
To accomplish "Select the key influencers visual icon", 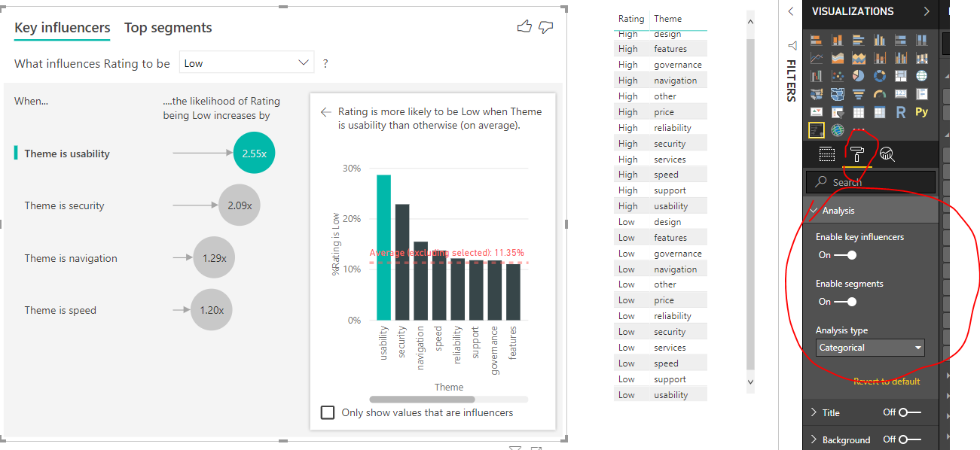I will [817, 130].
